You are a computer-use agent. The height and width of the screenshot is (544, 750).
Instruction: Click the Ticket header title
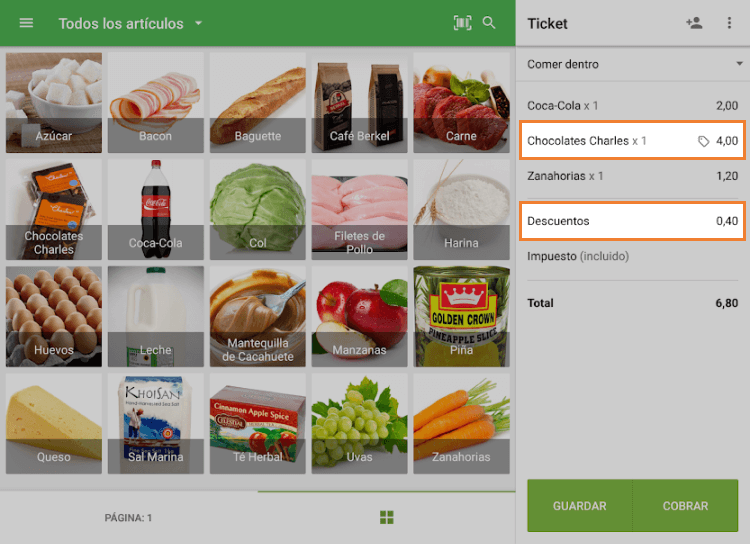pyautogui.click(x=547, y=23)
